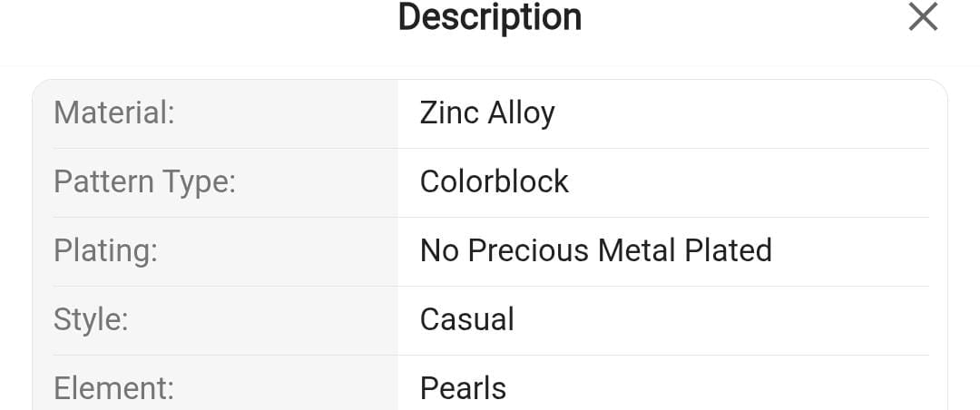
Task: Click the Zinc Alloy material value
Action: (487, 113)
